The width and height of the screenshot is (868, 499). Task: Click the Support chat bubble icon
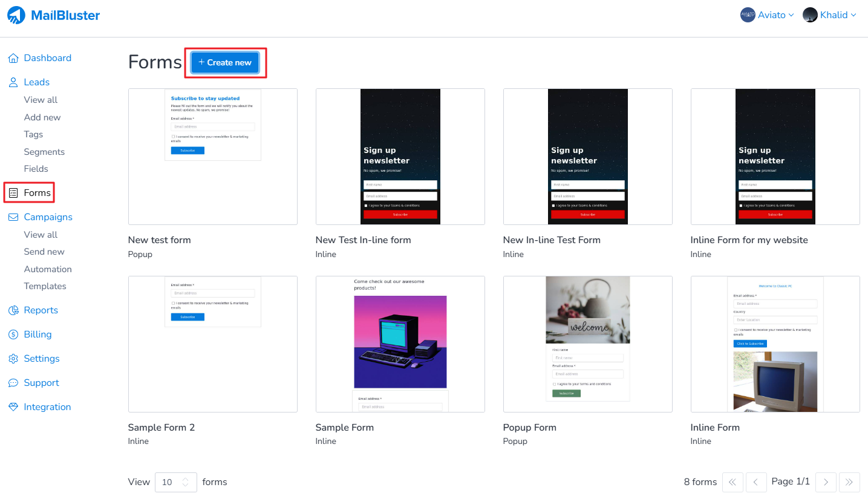[x=13, y=383]
